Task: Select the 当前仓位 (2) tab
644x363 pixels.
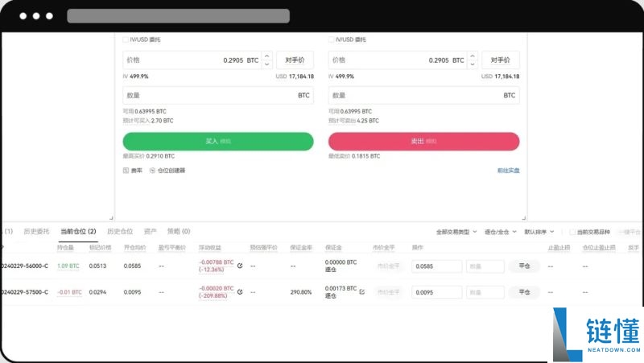Action: 78,232
